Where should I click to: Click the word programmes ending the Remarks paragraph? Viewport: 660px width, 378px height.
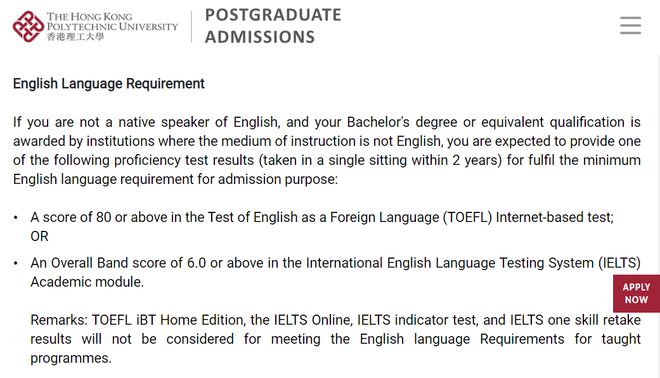tap(71, 358)
